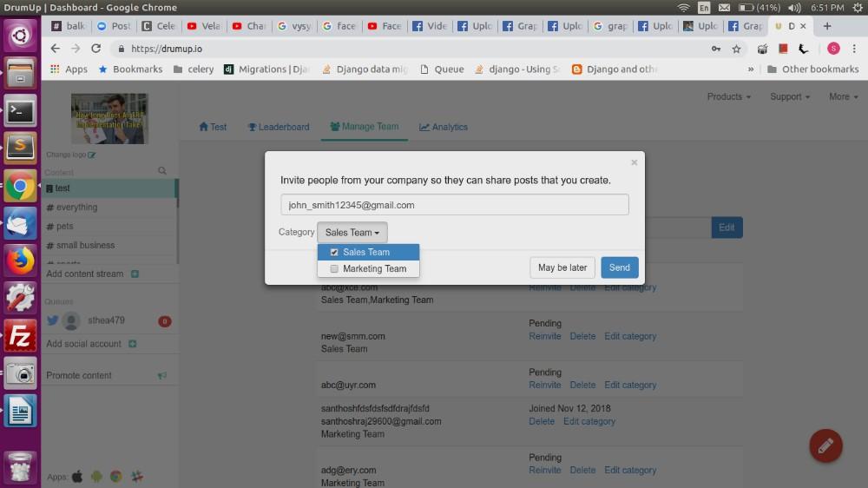Open the Screenshot tool in dock
Viewport: 868px width, 488px height.
pyautogui.click(x=20, y=373)
